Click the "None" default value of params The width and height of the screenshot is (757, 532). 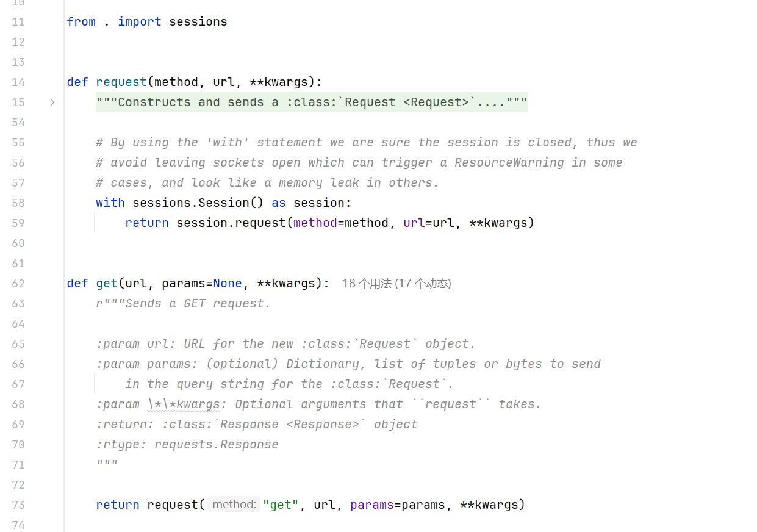pyautogui.click(x=228, y=284)
